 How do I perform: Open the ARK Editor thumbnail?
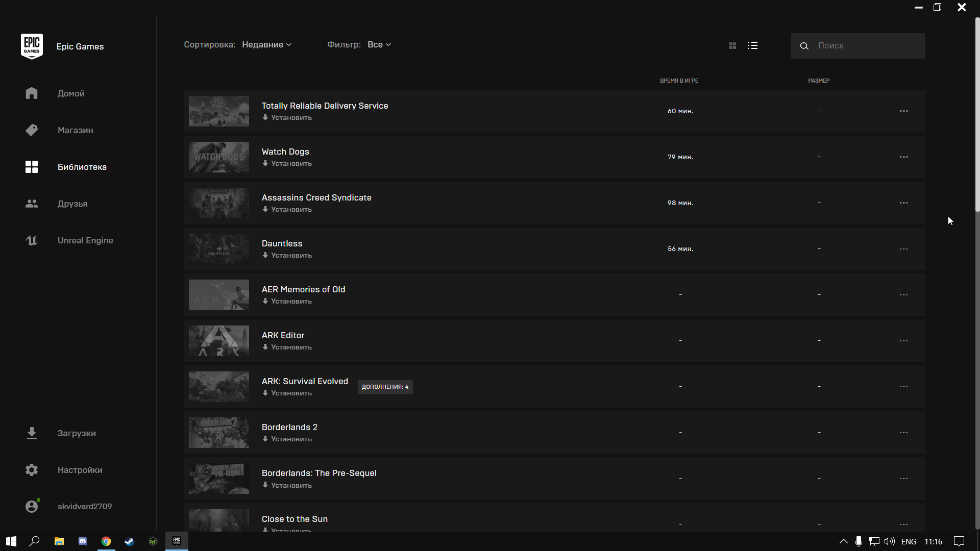[219, 341]
